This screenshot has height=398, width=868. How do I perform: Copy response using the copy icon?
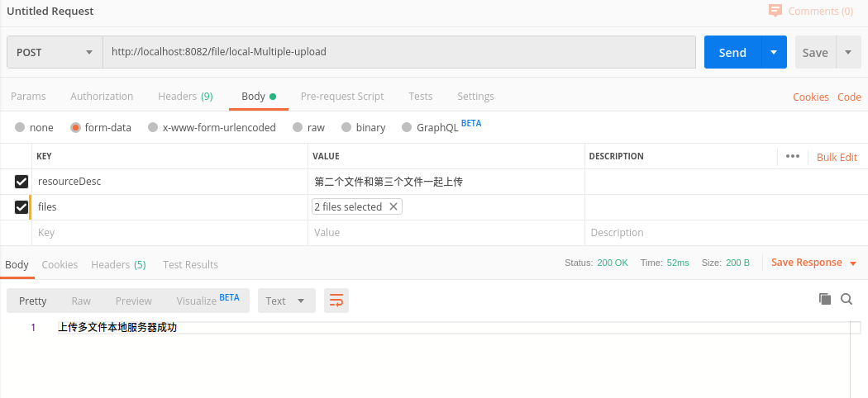click(x=824, y=299)
